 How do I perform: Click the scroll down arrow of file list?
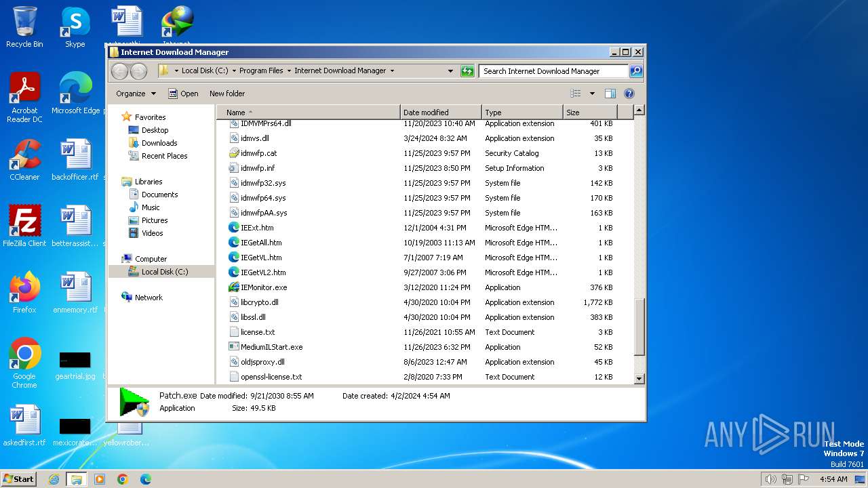click(639, 378)
